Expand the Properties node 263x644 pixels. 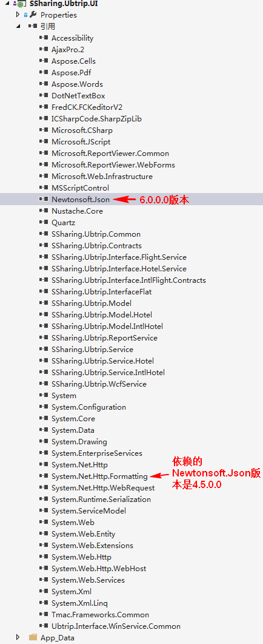tap(18, 15)
